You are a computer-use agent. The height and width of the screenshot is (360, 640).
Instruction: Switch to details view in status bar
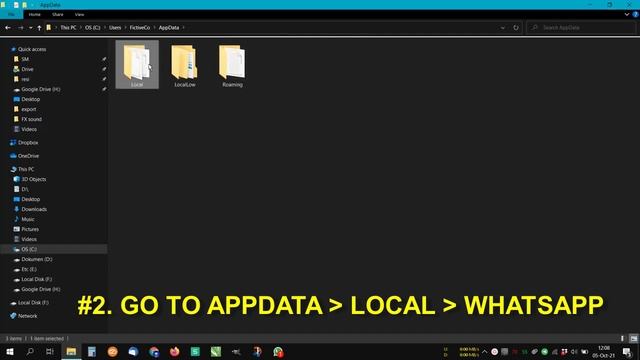pos(622,338)
